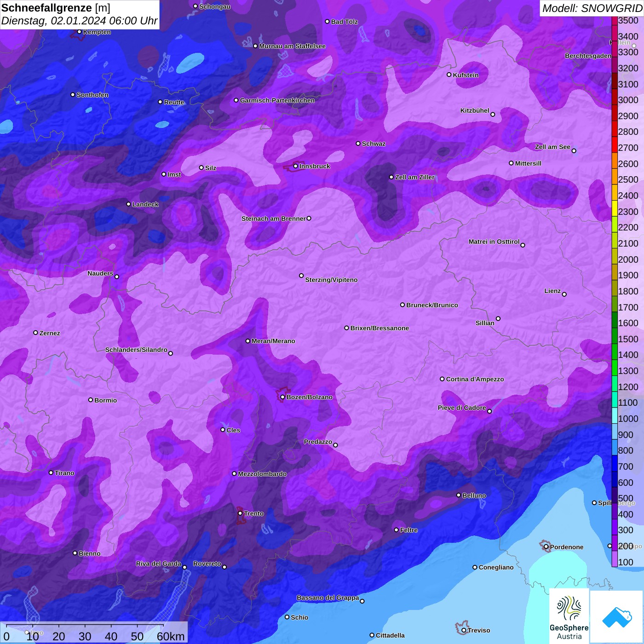Click the Modell: SNOWGRID label
Screen dimensions: 644x644
(592, 8)
